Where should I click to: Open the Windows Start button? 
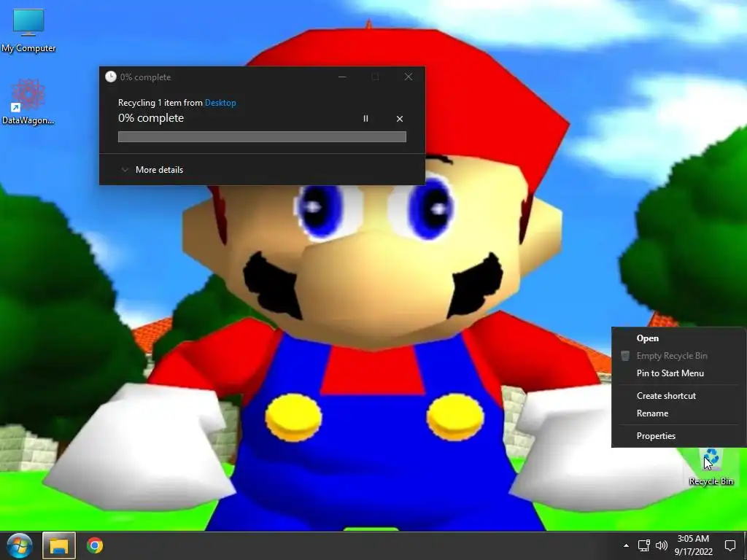tap(19, 545)
